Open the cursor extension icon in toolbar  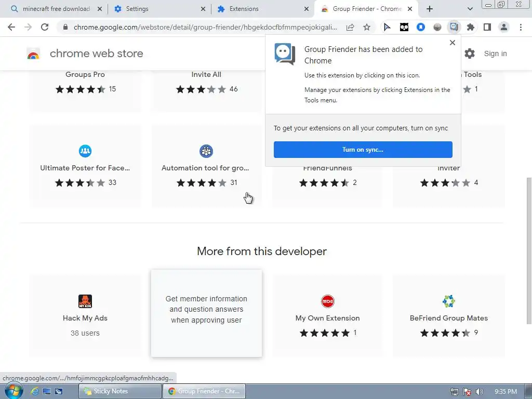387,27
